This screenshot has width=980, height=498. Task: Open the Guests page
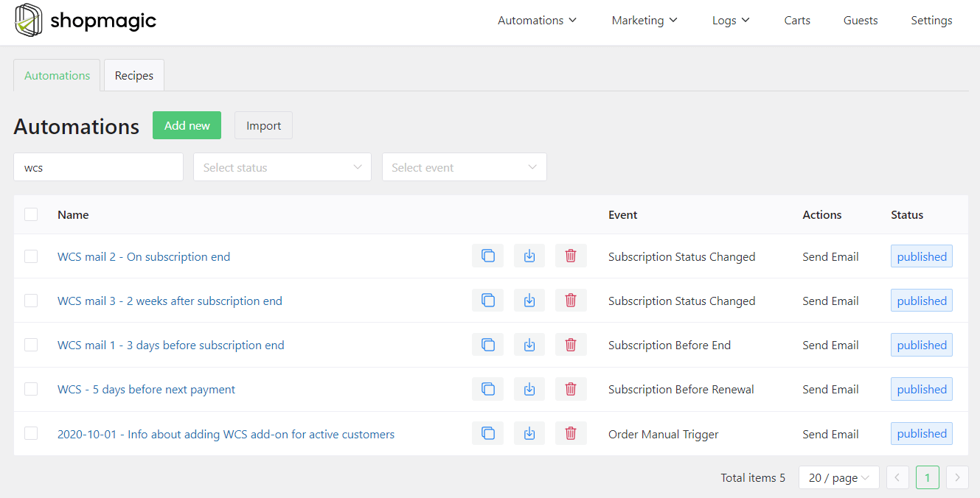pyautogui.click(x=861, y=21)
